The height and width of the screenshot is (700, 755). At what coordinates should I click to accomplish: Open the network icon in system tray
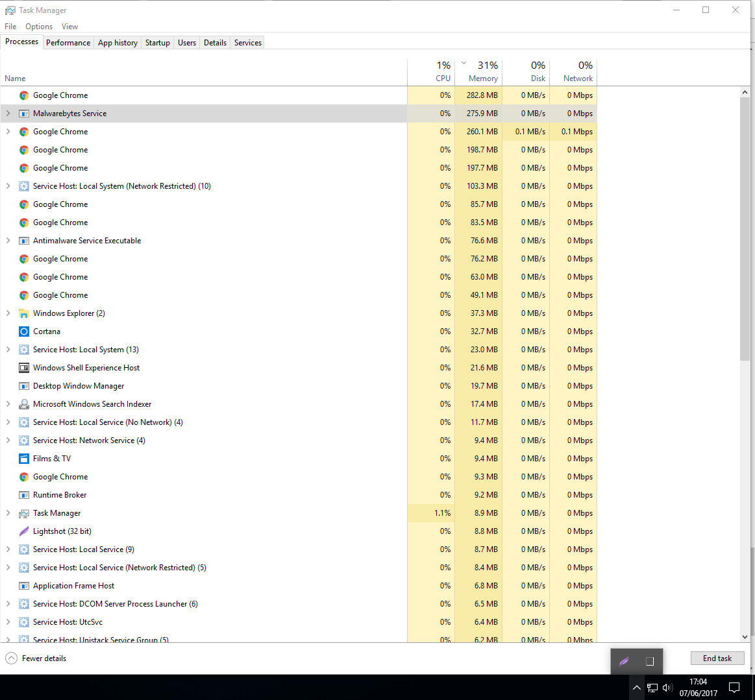(652, 688)
